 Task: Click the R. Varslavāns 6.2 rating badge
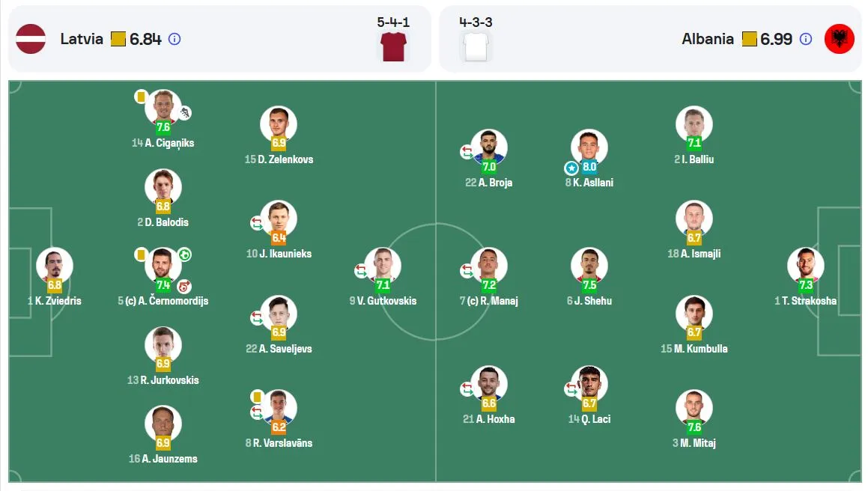coord(279,427)
